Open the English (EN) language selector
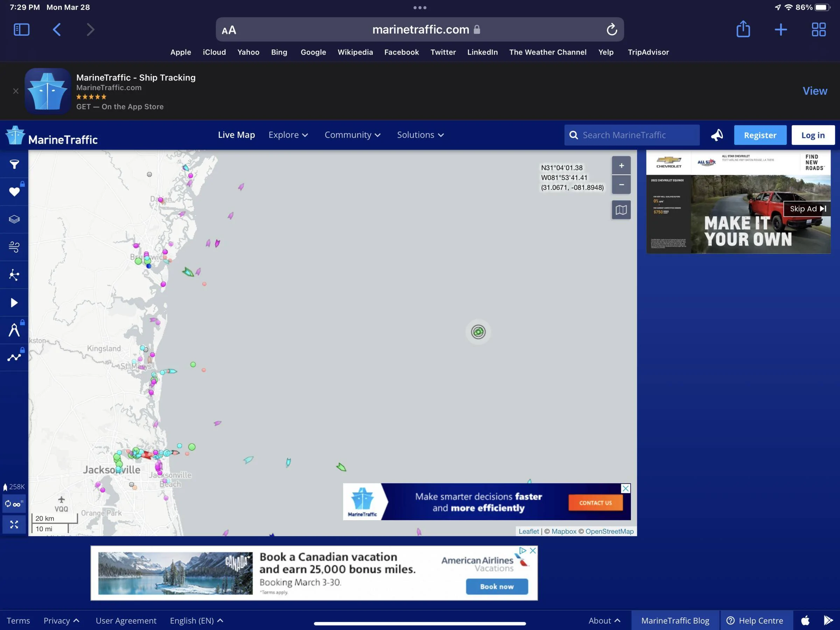The height and width of the screenshot is (630, 840). pyautogui.click(x=197, y=621)
